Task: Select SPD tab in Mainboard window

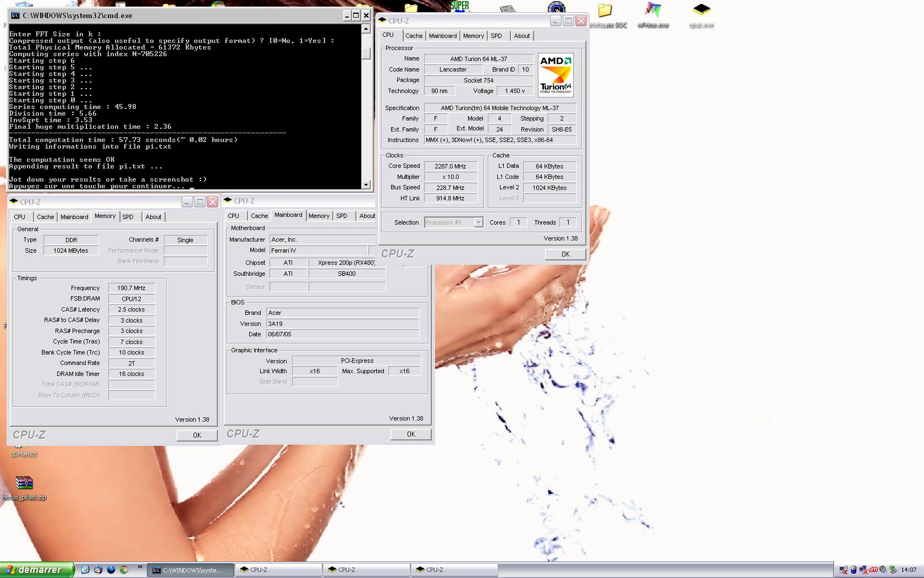Action: click(342, 216)
